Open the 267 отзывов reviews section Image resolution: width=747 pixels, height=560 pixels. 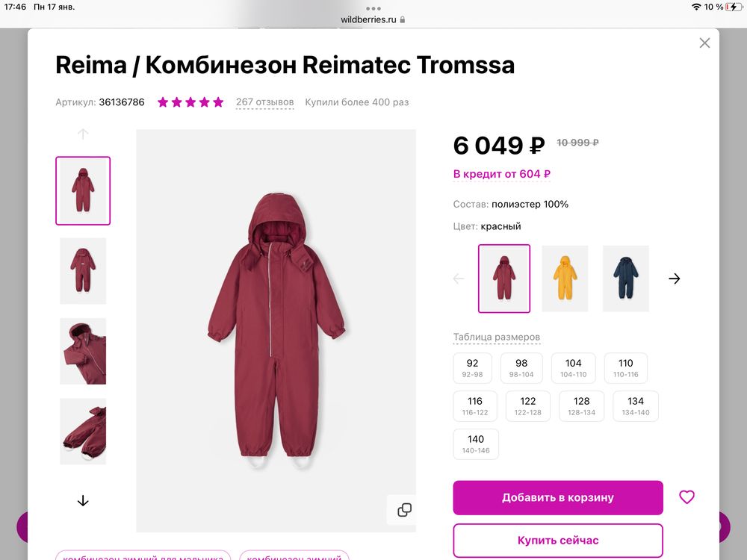(x=264, y=102)
